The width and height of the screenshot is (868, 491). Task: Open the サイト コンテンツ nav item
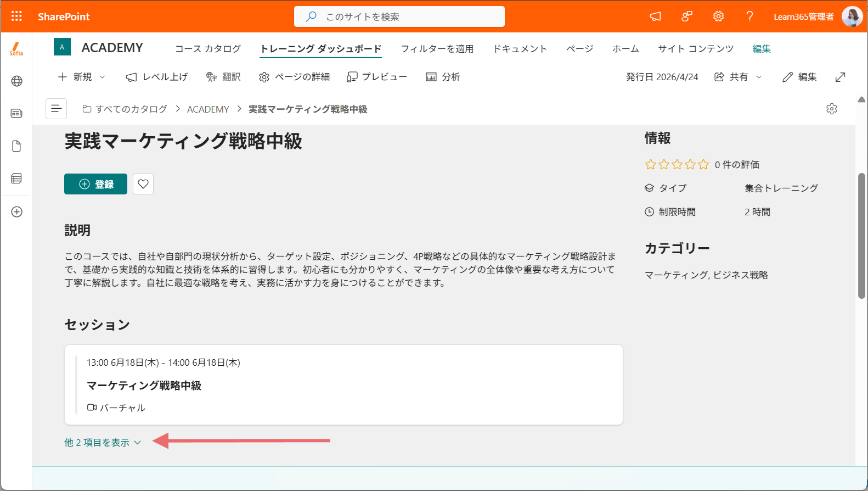(696, 48)
